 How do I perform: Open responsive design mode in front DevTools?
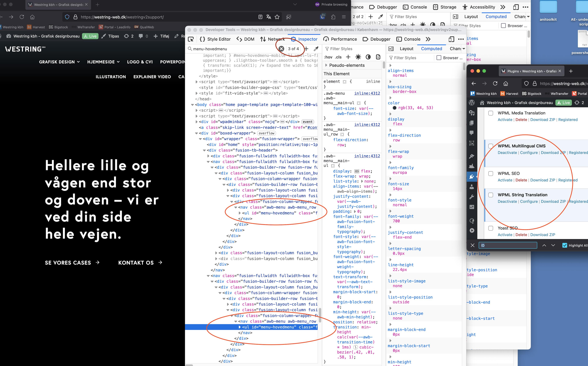pyautogui.click(x=451, y=39)
